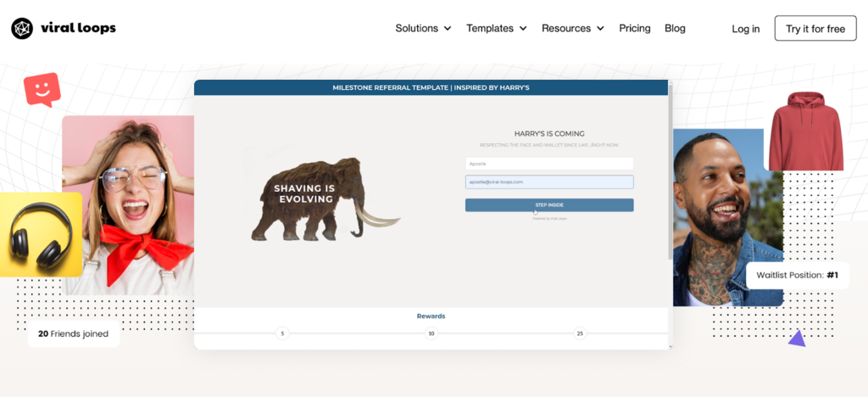Viewport: 868px width, 397px height.
Task: Click the Powered by Viral Loops link
Action: pyautogui.click(x=549, y=219)
